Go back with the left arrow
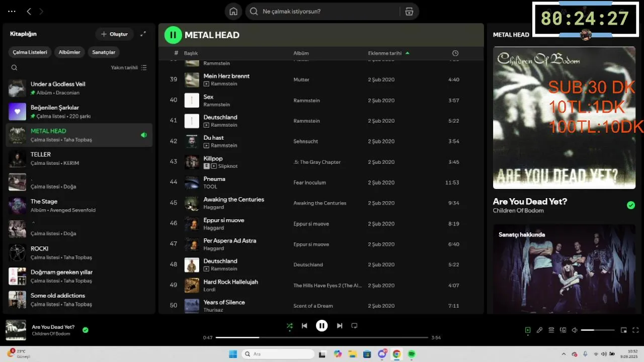This screenshot has height=362, width=644. point(29,11)
